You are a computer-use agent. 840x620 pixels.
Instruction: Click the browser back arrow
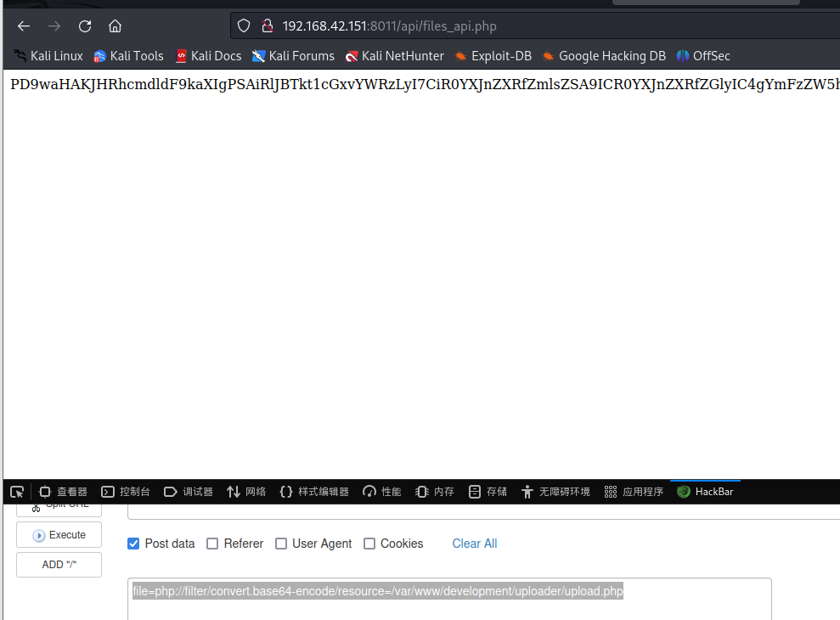[x=24, y=25]
